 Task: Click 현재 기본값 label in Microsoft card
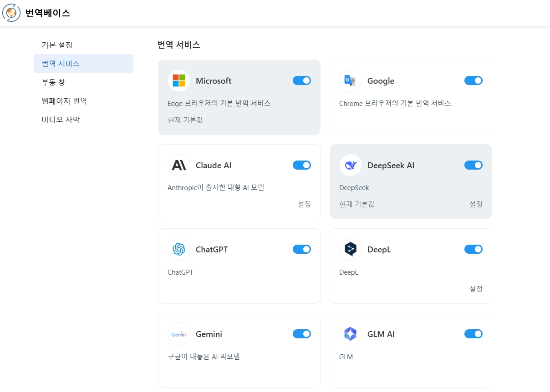click(x=185, y=120)
